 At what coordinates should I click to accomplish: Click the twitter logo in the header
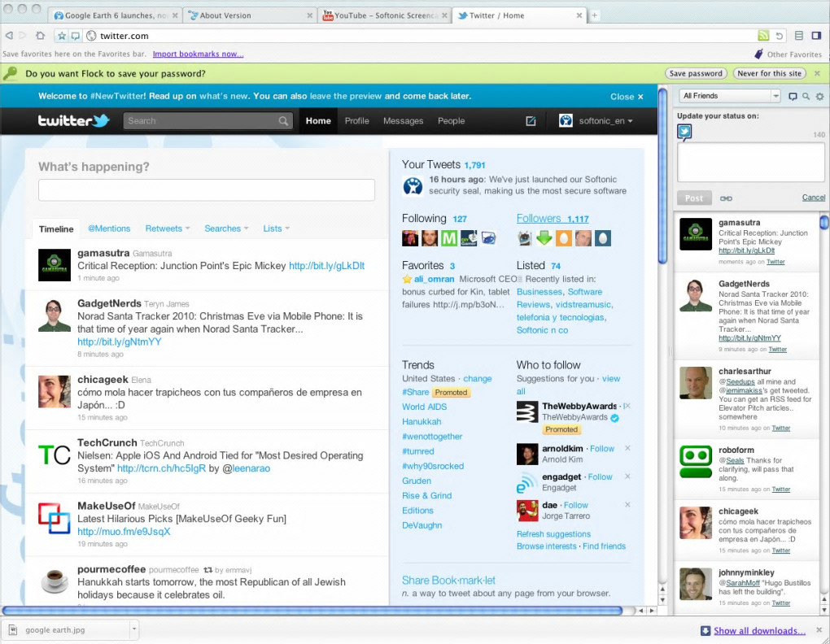pos(73,120)
